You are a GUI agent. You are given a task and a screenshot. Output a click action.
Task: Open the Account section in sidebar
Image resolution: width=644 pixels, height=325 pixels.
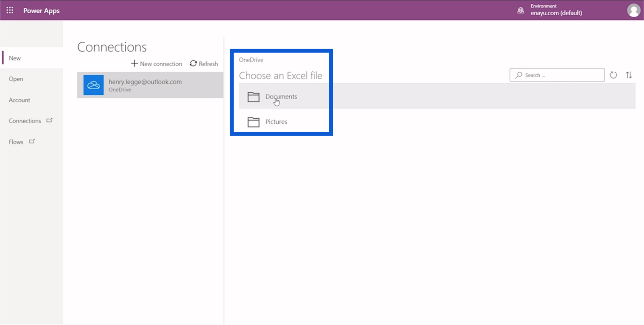(x=20, y=100)
